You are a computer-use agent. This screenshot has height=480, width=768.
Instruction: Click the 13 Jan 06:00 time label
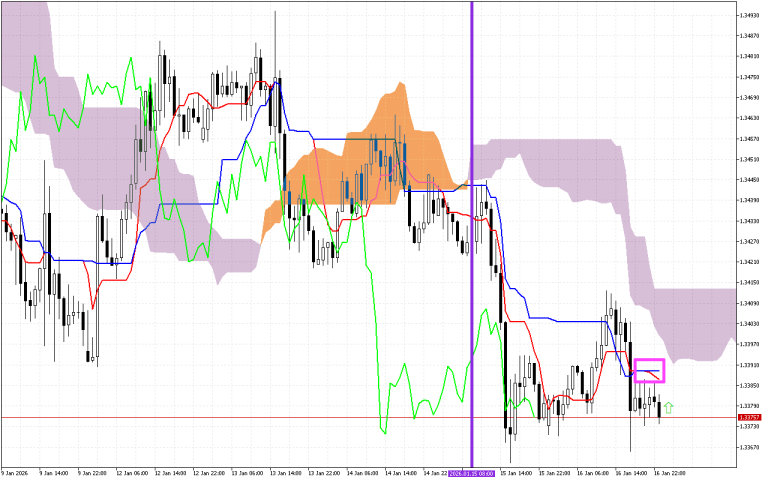247,474
